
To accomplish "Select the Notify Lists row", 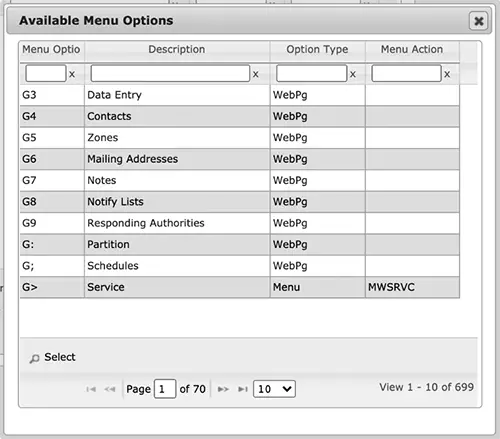I will coord(240,202).
